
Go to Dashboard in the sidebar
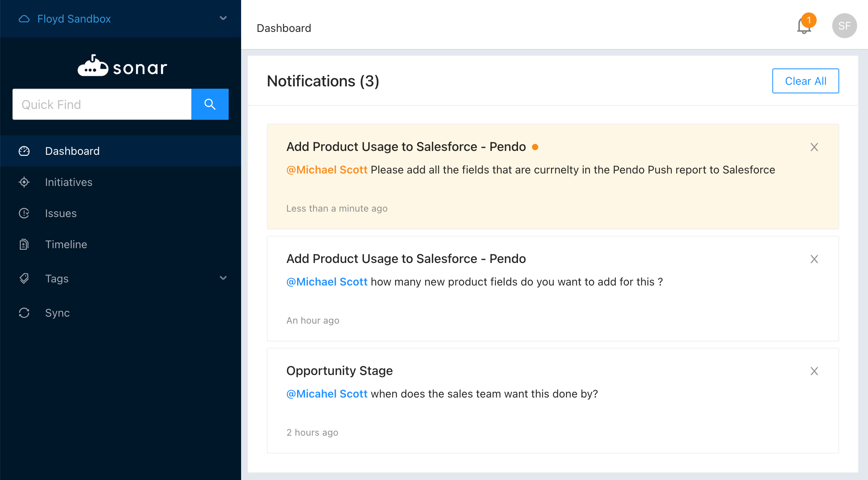point(121,151)
